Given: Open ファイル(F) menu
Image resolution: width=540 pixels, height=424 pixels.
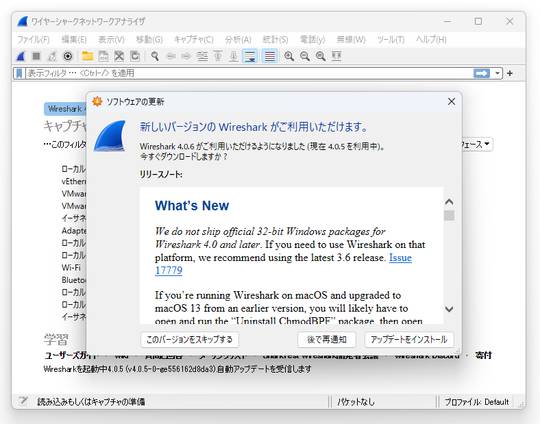Looking at the screenshot, I should pyautogui.click(x=33, y=40).
